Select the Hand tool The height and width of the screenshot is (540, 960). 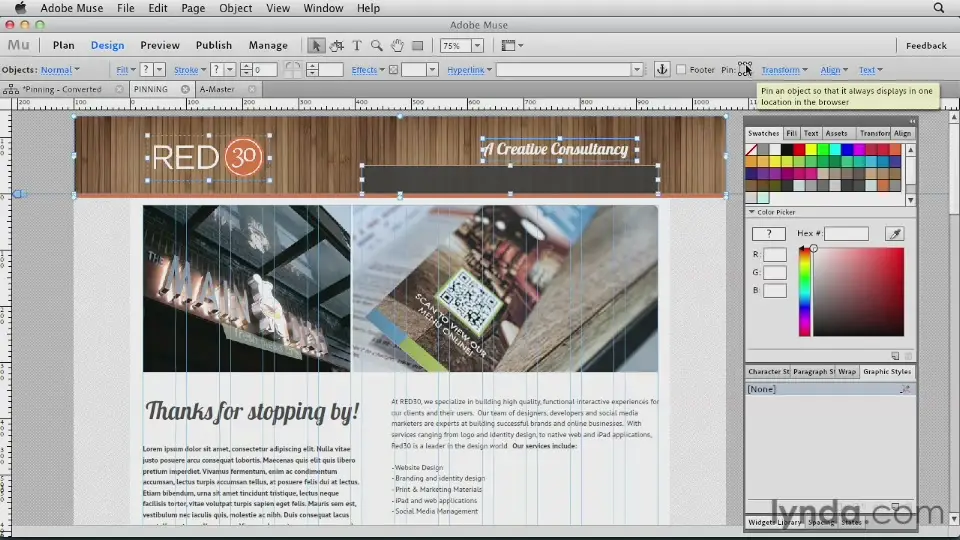(x=397, y=45)
